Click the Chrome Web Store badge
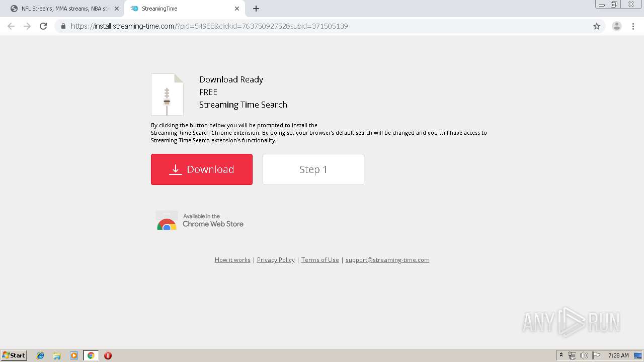This screenshot has width=644, height=362. pos(200,221)
